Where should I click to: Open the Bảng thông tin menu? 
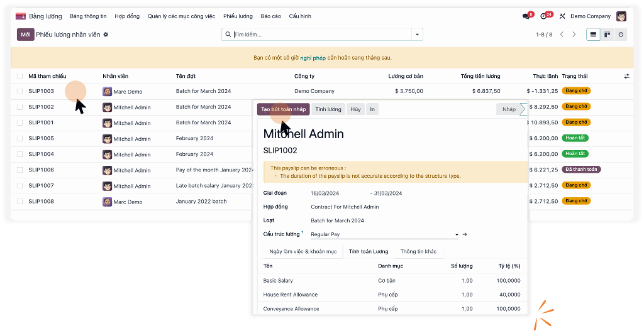(88, 16)
